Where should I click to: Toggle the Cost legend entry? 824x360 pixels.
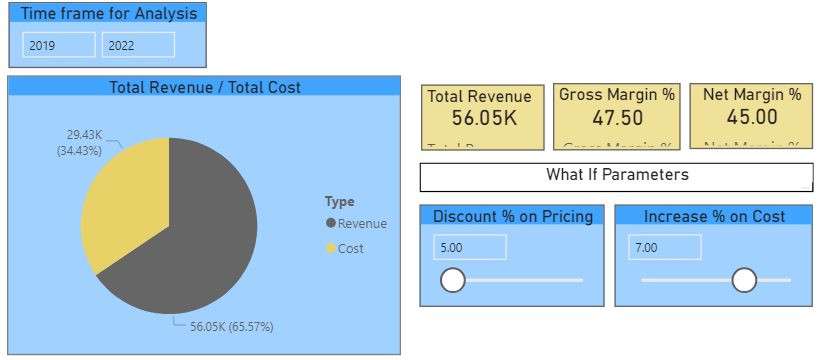point(345,248)
